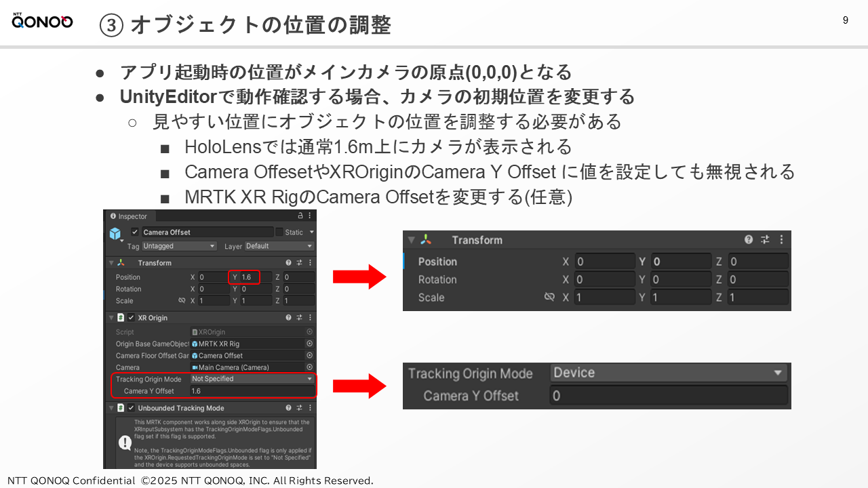Click Rotation Y field in Camera Offset Inspector
Viewport: 868px width, 488px height.
[256, 289]
